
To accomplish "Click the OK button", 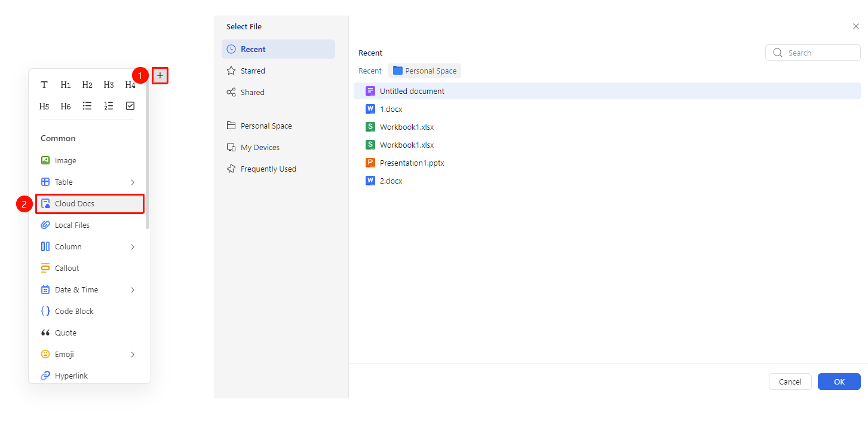I will [x=839, y=382].
